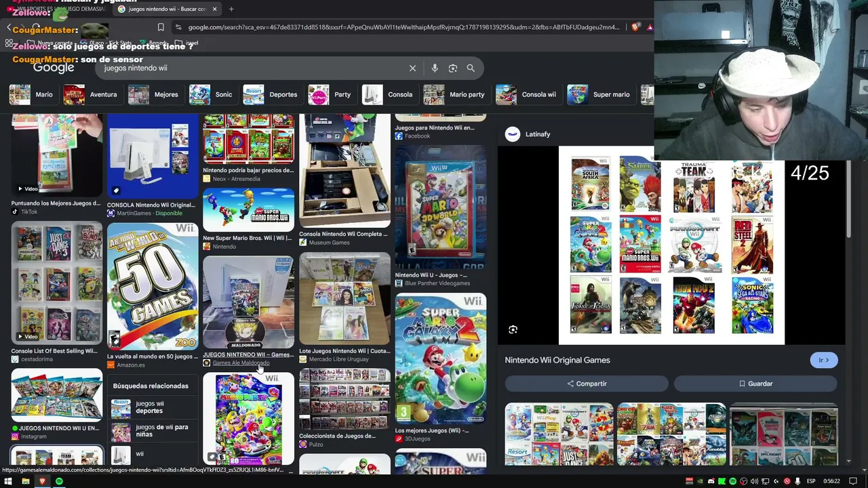The image size is (868, 488).
Task: Filter images by the Sonic chip
Action: pos(211,94)
